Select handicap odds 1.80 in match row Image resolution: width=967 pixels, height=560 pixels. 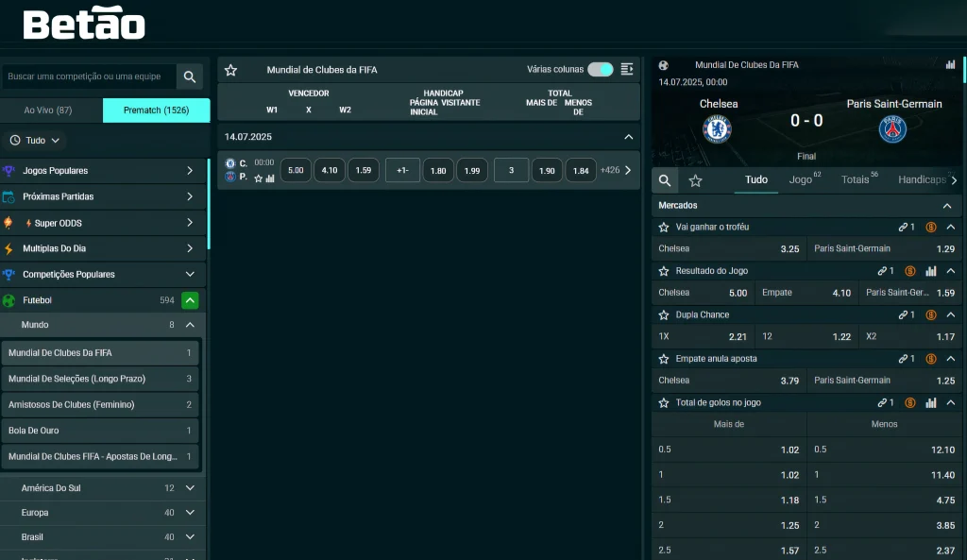pos(438,170)
